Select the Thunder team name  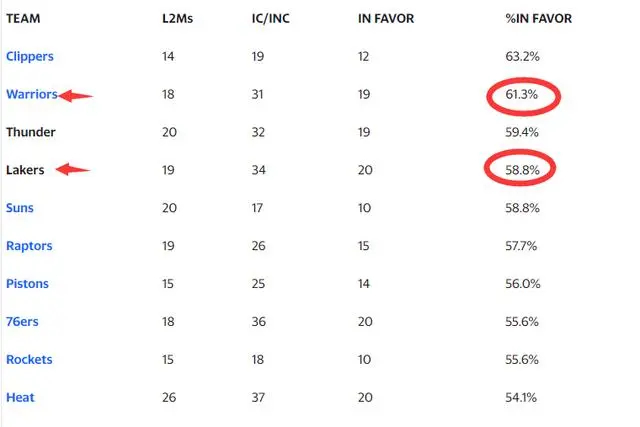click(x=31, y=133)
